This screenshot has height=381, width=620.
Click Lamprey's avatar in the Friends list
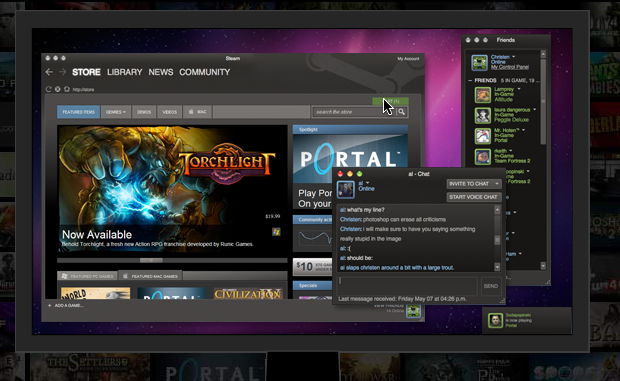(x=483, y=95)
